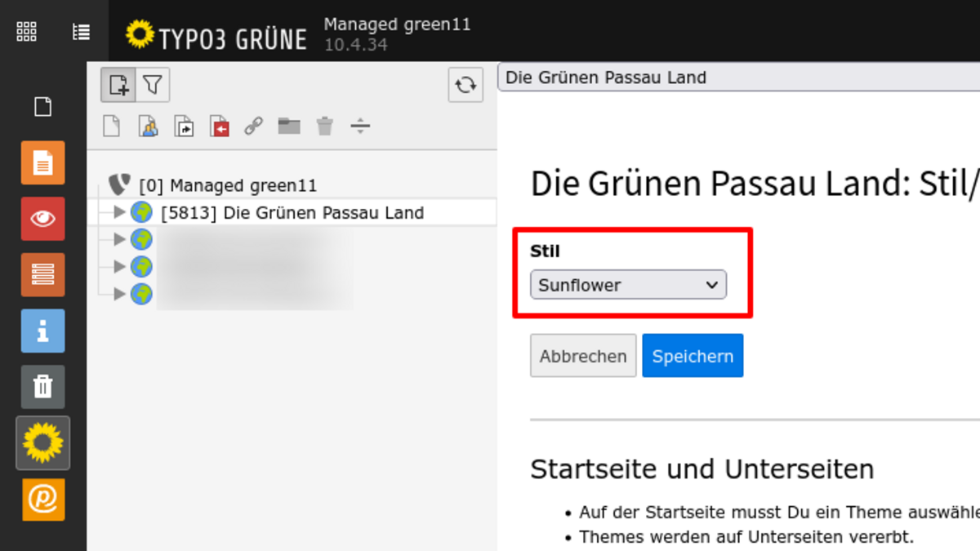Toggle the page tree list view icon

point(81,32)
